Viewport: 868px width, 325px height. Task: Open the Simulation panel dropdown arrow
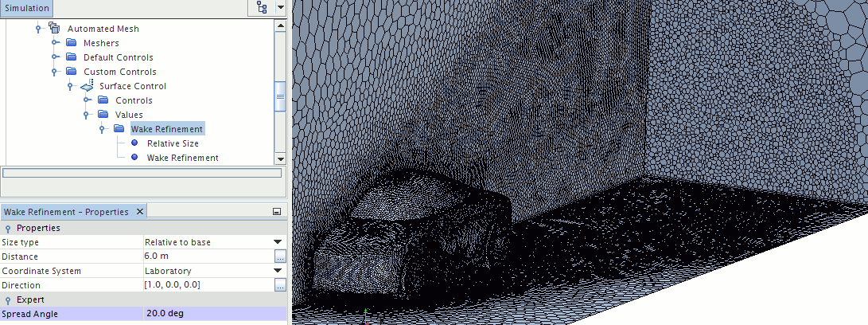point(280,8)
